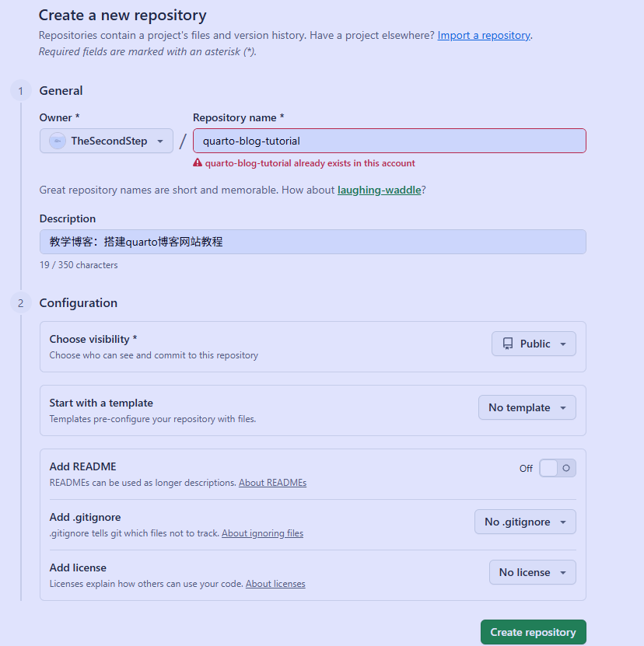Toggle the Add README switch on
The width and height of the screenshot is (644, 646).
pyautogui.click(x=558, y=468)
